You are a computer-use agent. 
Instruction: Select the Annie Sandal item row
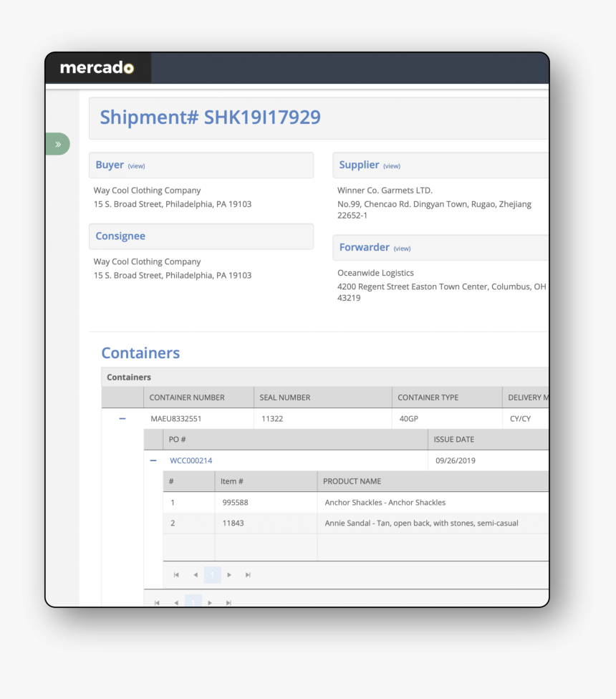[421, 524]
